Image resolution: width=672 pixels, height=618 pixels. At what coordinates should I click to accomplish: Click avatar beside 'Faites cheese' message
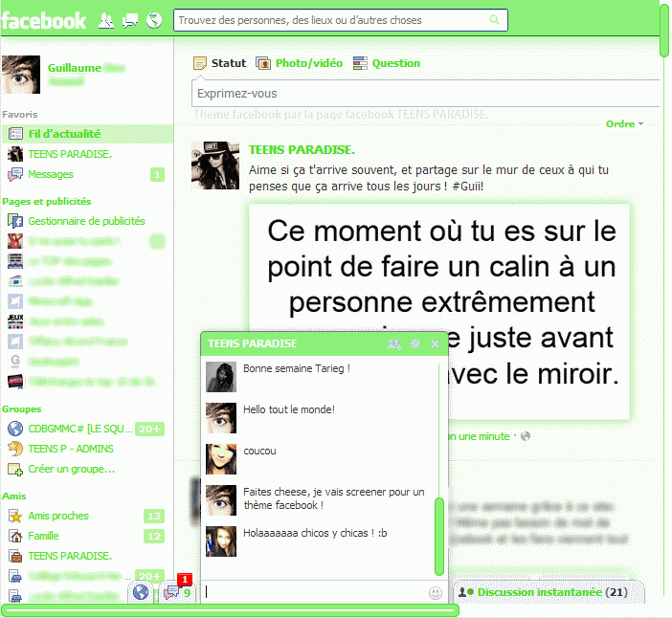(221, 500)
